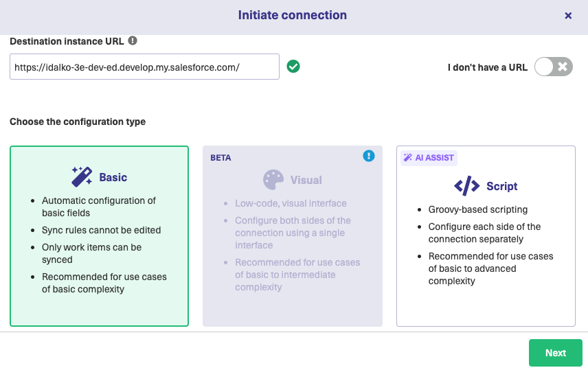The height and width of the screenshot is (370, 588).
Task: Click the Sync rules cannot be edited text
Action: tap(101, 230)
